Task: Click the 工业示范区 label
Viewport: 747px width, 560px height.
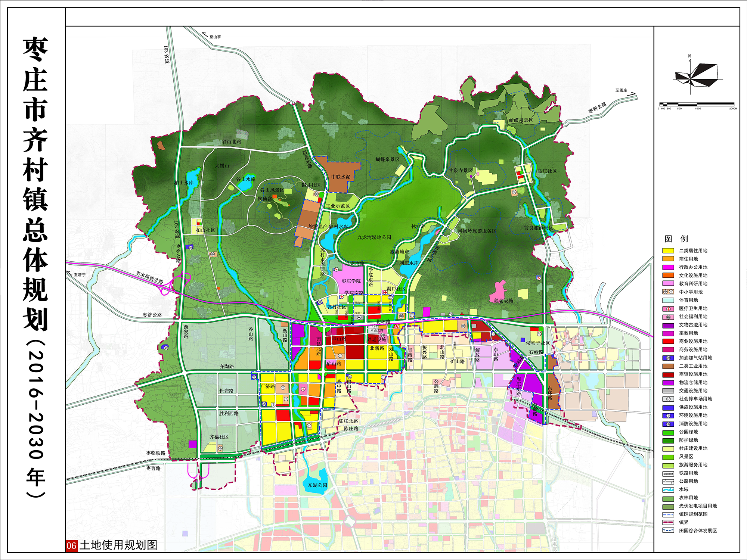Action: (x=338, y=206)
